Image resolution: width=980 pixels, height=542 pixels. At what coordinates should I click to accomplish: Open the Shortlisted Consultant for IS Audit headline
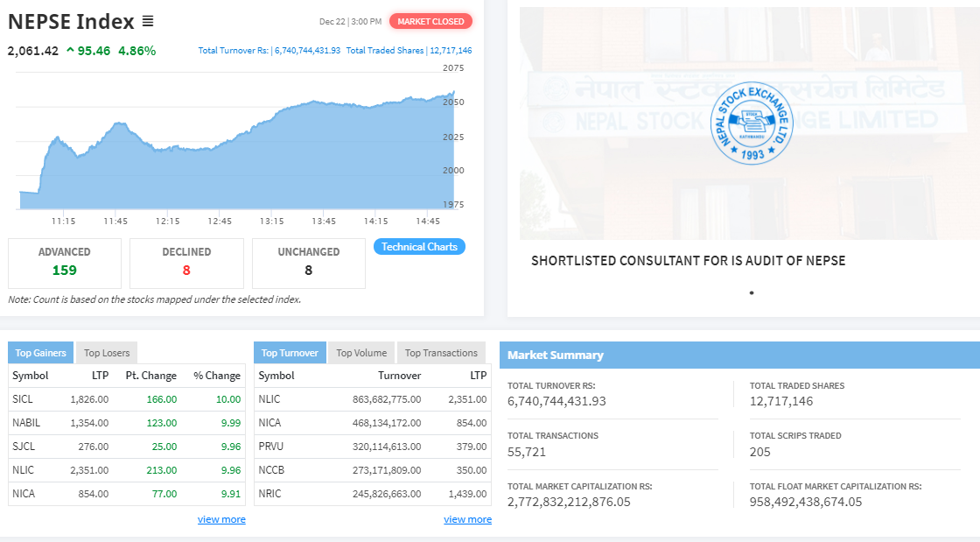[x=688, y=261]
